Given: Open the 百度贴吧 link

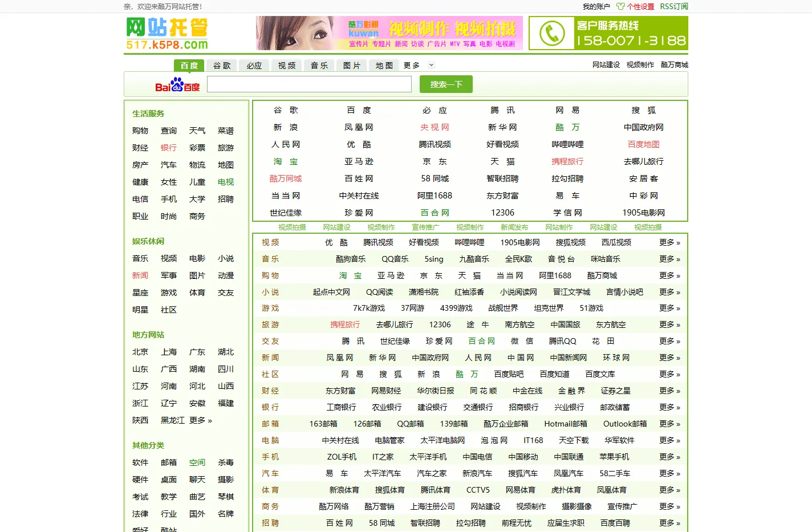Looking at the screenshot, I should [509, 374].
